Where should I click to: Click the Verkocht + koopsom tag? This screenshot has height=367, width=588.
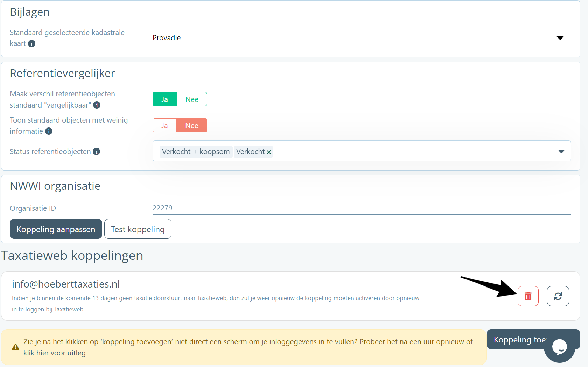(x=196, y=152)
